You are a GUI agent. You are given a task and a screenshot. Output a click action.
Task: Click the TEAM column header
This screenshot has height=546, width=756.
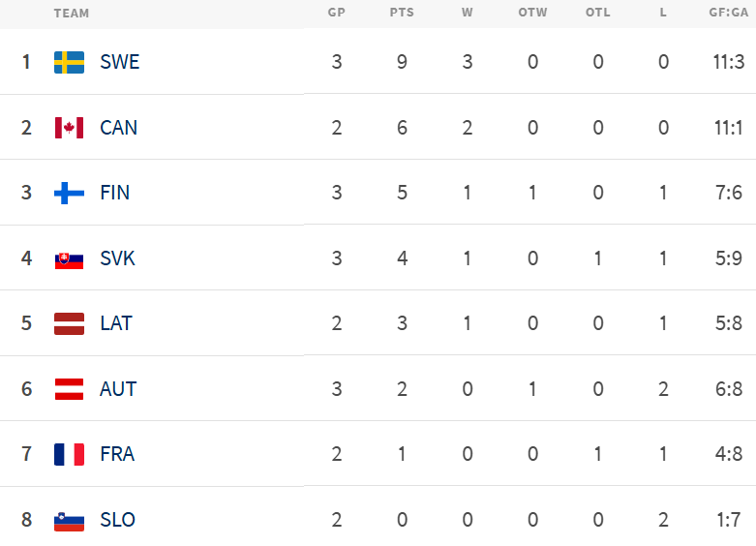pos(72,14)
